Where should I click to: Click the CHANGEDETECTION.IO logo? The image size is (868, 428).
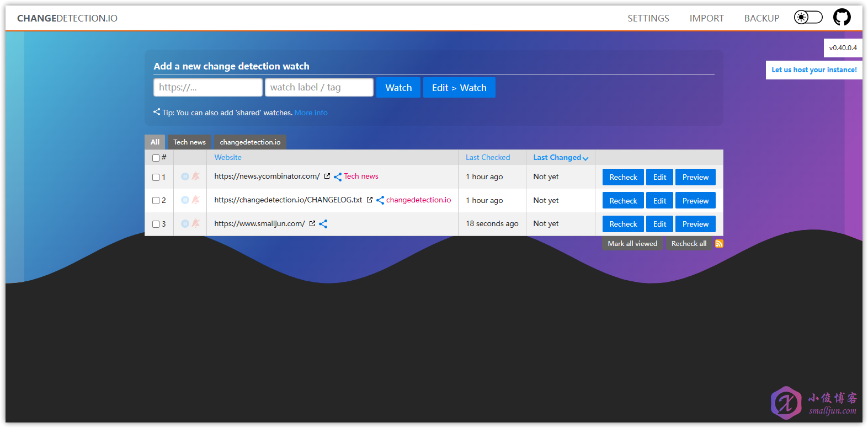(67, 18)
